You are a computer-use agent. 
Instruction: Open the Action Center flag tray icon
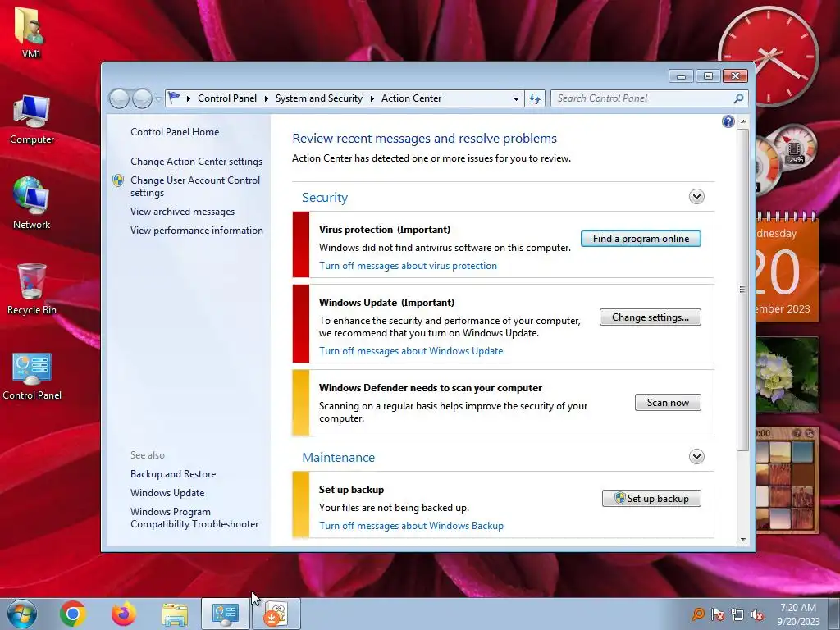(718, 614)
